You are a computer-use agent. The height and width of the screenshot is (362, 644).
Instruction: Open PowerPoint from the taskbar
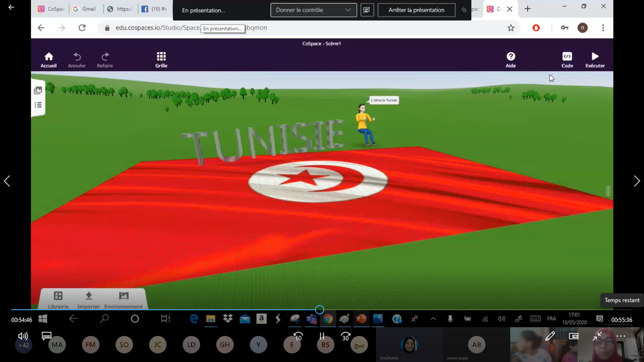click(361, 319)
